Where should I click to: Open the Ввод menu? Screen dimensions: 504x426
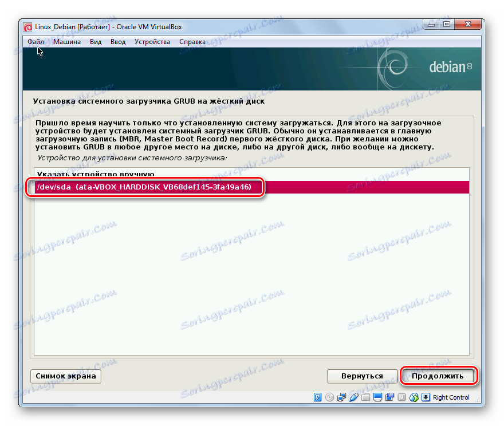(118, 42)
